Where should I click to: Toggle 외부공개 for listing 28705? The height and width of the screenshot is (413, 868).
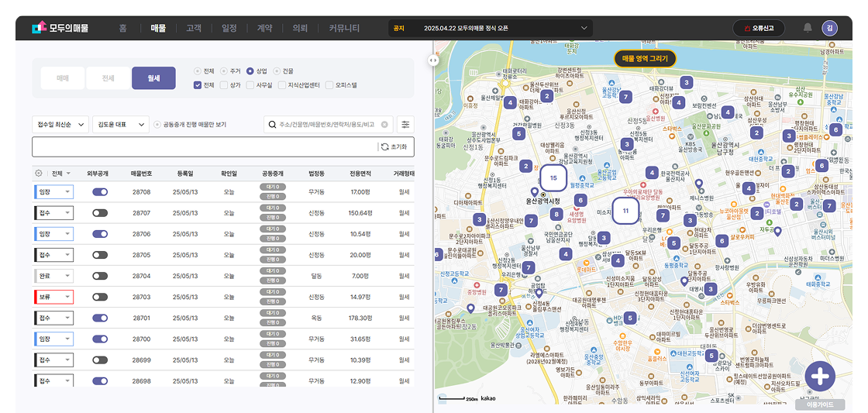(100, 255)
